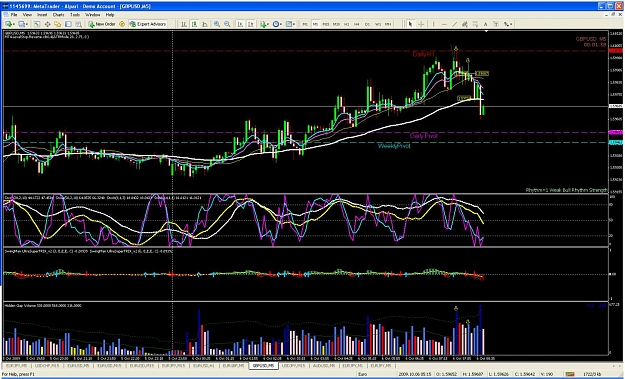Switch to the M30 timeframe
The width and height of the screenshot is (625, 379).
coord(336,24)
